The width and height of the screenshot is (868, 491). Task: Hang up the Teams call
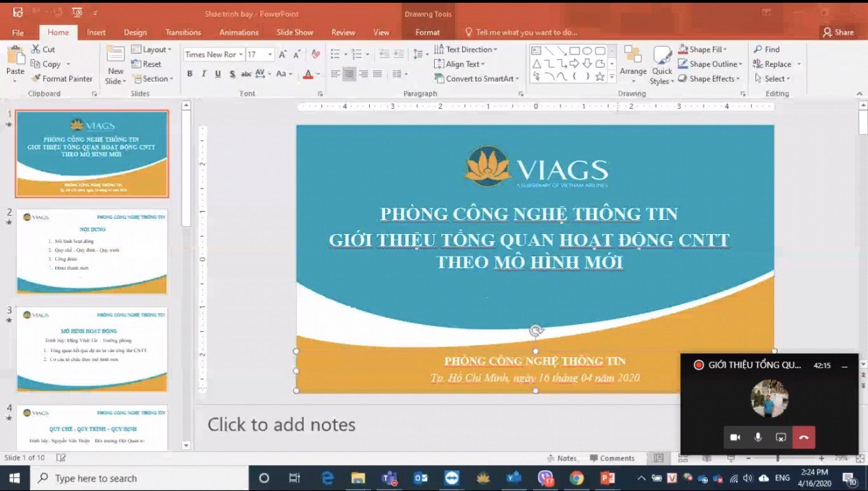(x=804, y=437)
